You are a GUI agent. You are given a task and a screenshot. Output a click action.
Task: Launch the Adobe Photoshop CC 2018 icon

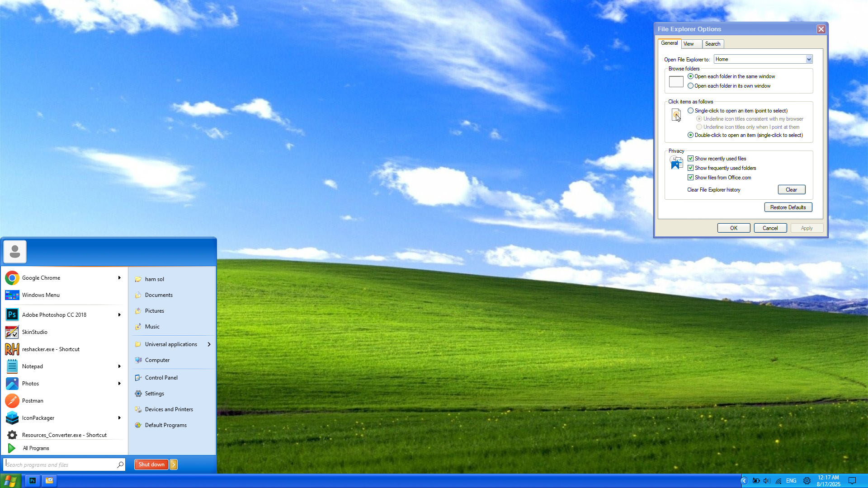[12, 315]
